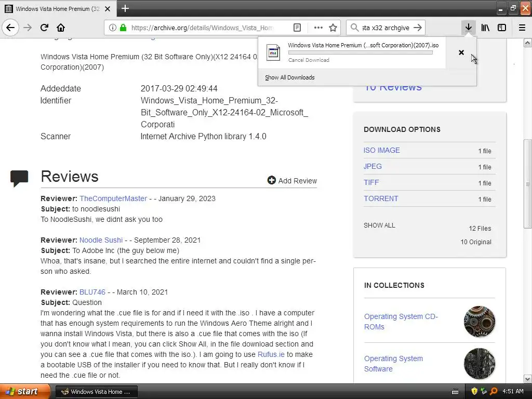532x399 pixels.
Task: Click the Add Review link text
Action: point(298,181)
